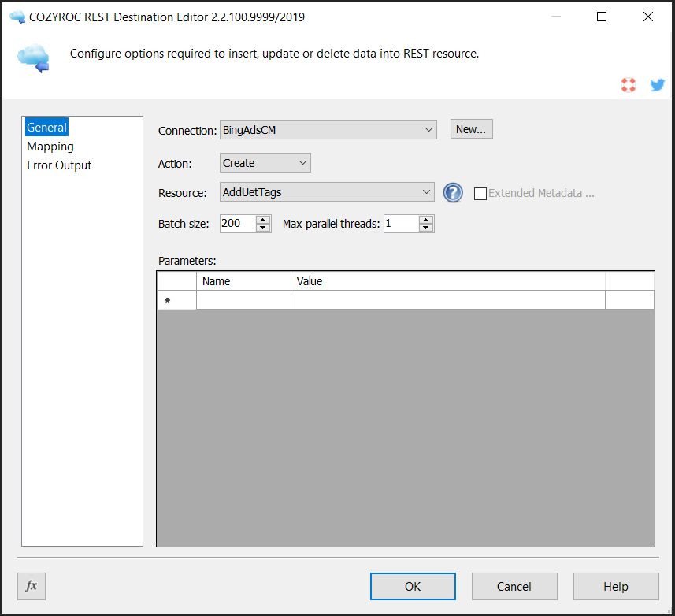Open Help with the Help button

pyautogui.click(x=616, y=586)
